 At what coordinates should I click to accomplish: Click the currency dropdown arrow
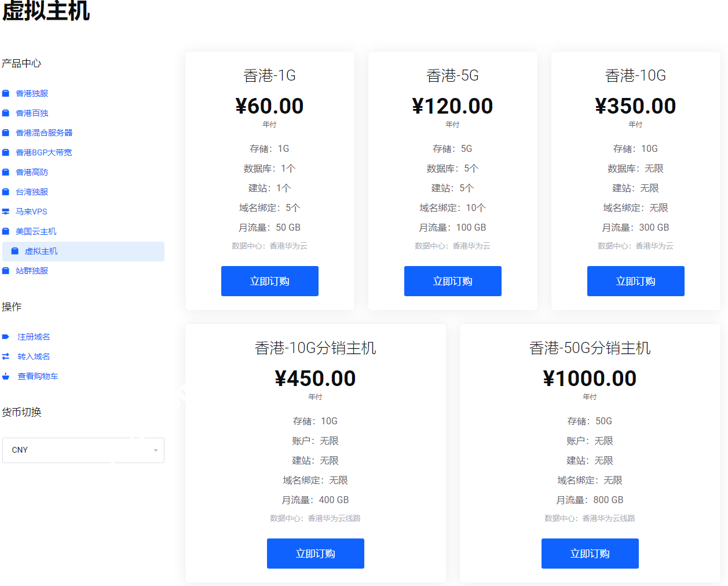click(155, 450)
